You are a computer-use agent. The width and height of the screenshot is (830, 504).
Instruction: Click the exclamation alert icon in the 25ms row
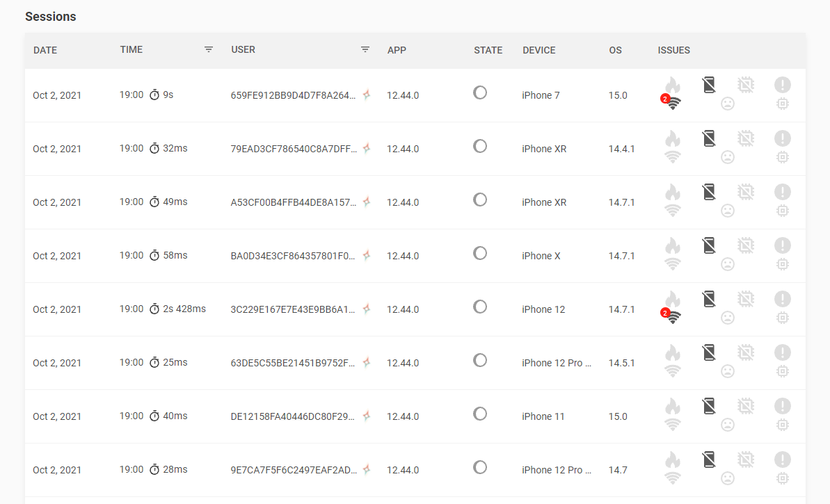tap(783, 352)
